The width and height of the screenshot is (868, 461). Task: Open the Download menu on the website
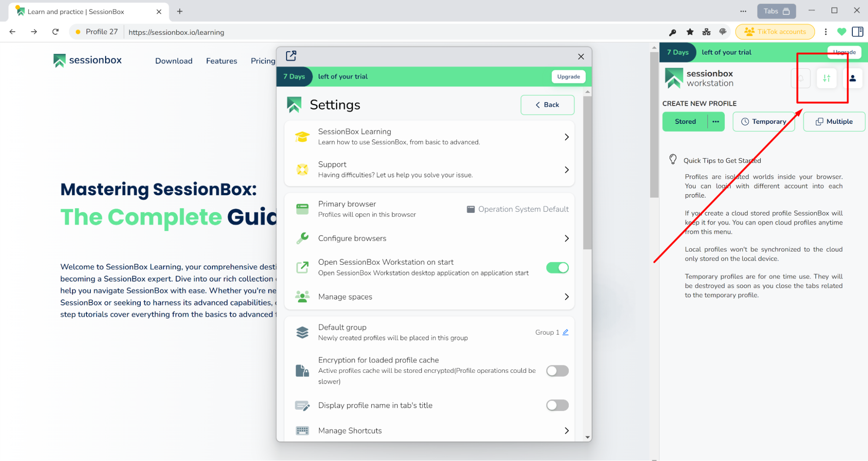[174, 61]
